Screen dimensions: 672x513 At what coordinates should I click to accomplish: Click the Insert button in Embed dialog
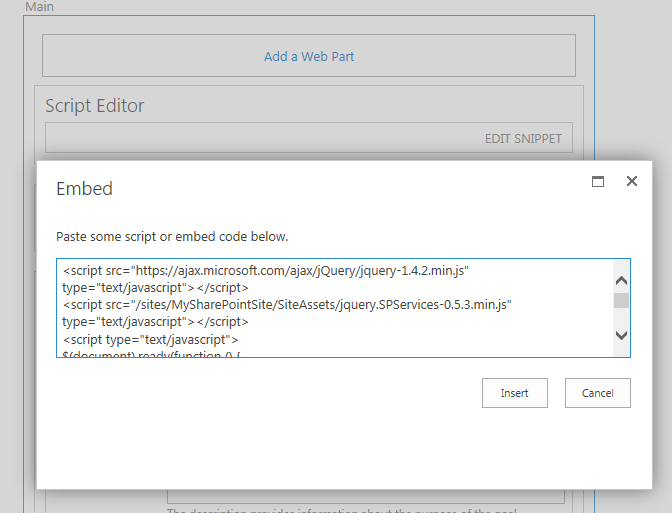(x=514, y=393)
